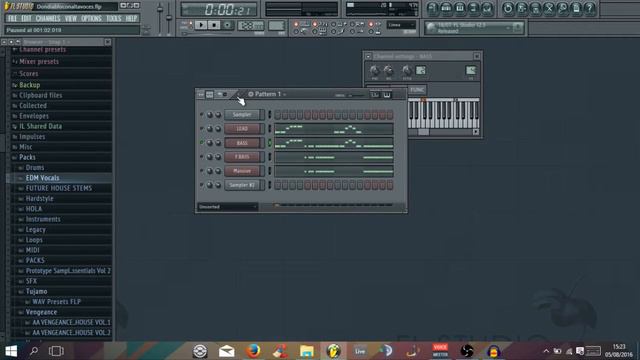The image size is (640, 360).
Task: Open browser from shortcut toolbar
Action: pyautogui.click(x=473, y=8)
